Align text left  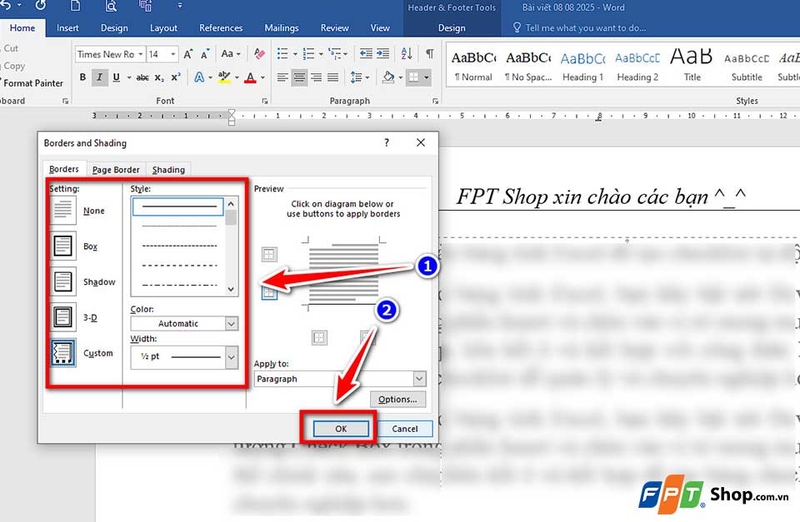coord(283,78)
